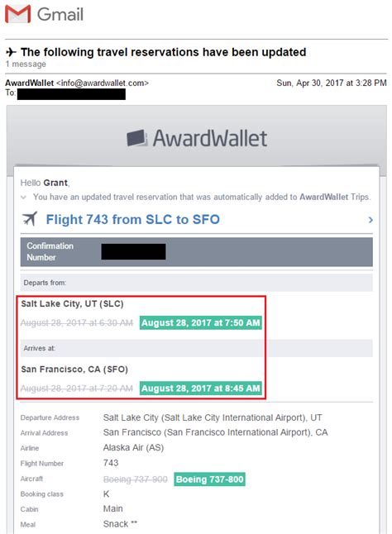Image resolution: width=392 pixels, height=534 pixels.
Task: Expand the flight details right chevron
Action: (370, 220)
